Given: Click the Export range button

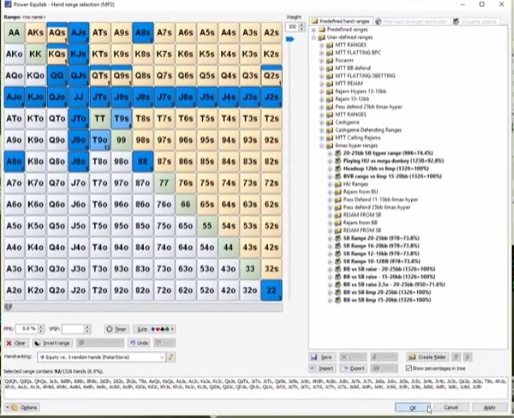Looking at the screenshot, I should (353, 368).
